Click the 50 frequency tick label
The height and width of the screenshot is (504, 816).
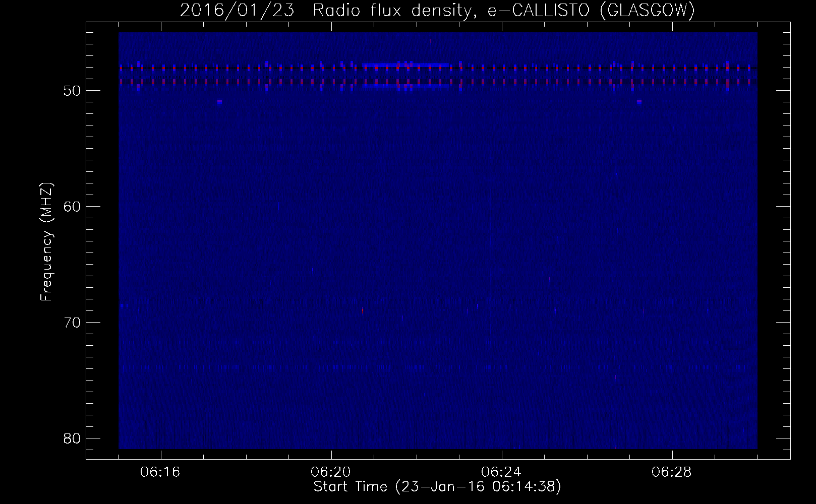[73, 91]
